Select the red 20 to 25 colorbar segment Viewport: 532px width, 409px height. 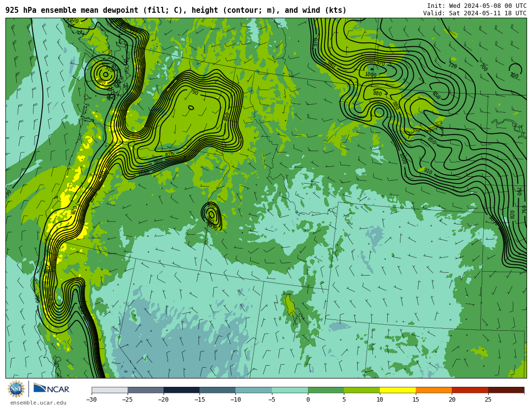click(470, 390)
